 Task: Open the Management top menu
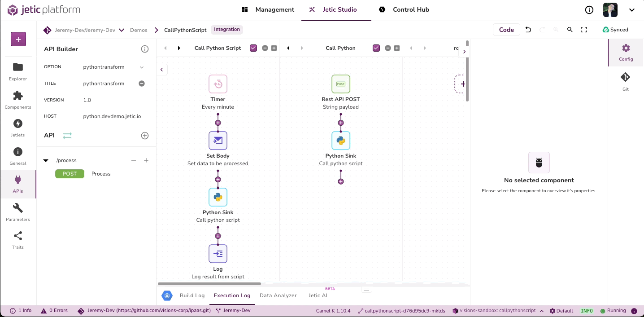point(268,9)
